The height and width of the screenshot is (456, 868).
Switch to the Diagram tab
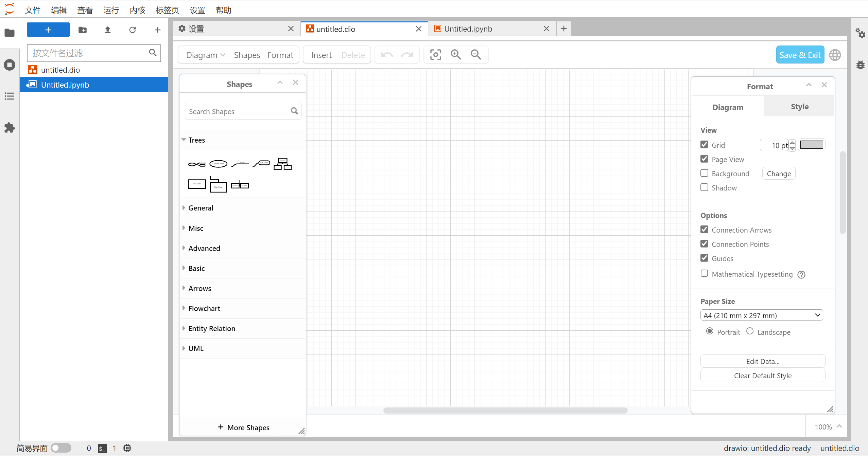[728, 107]
